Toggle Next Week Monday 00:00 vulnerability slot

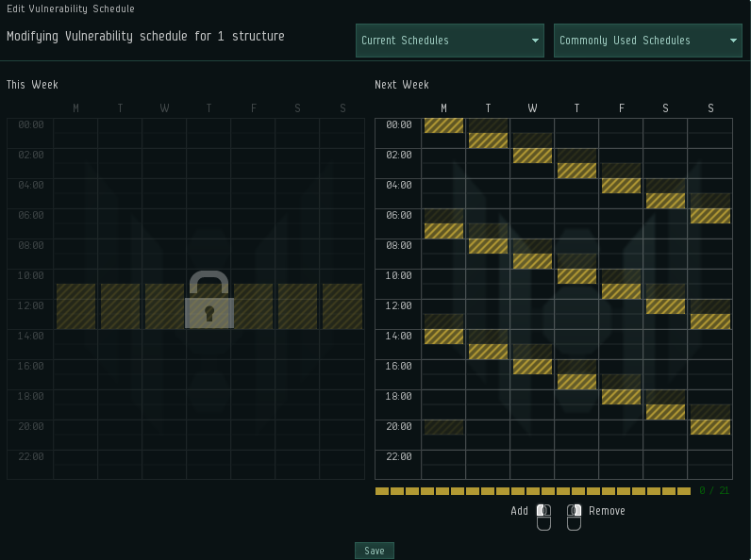pos(443,125)
